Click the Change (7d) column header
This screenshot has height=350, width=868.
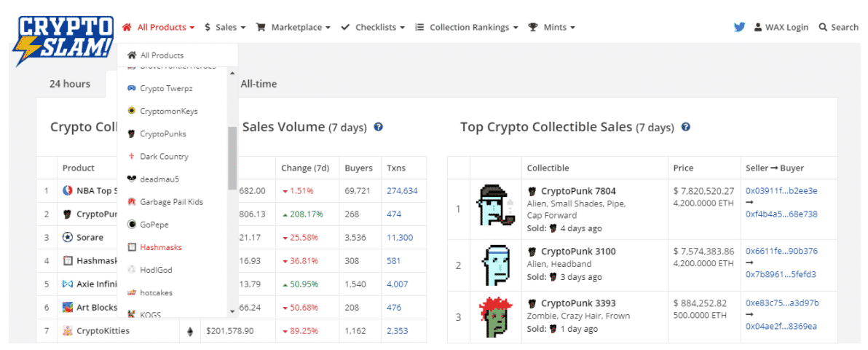(x=305, y=168)
